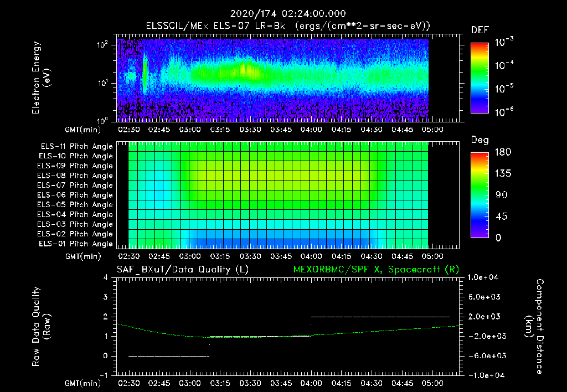Click the data quality line segment at level 2
The width and height of the screenshot is (567, 392).
[380, 317]
